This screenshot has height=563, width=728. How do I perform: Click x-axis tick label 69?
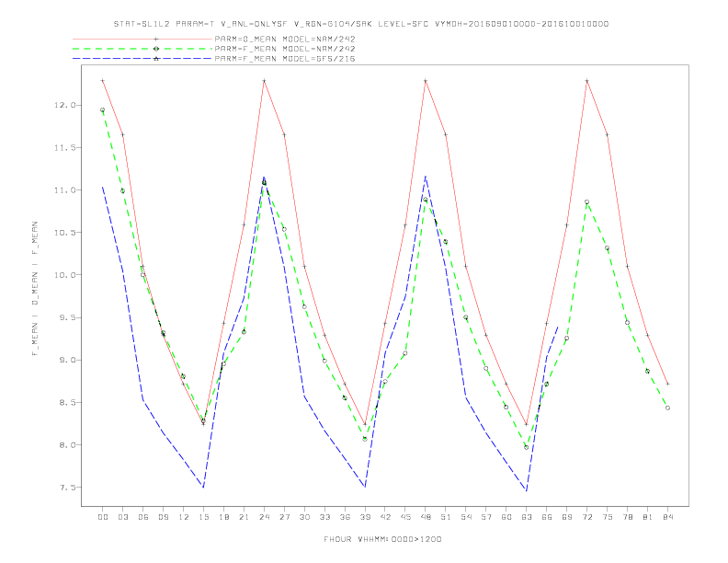pyautogui.click(x=567, y=517)
